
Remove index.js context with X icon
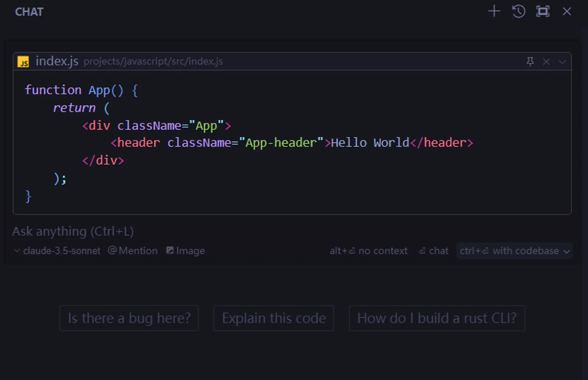pos(546,62)
